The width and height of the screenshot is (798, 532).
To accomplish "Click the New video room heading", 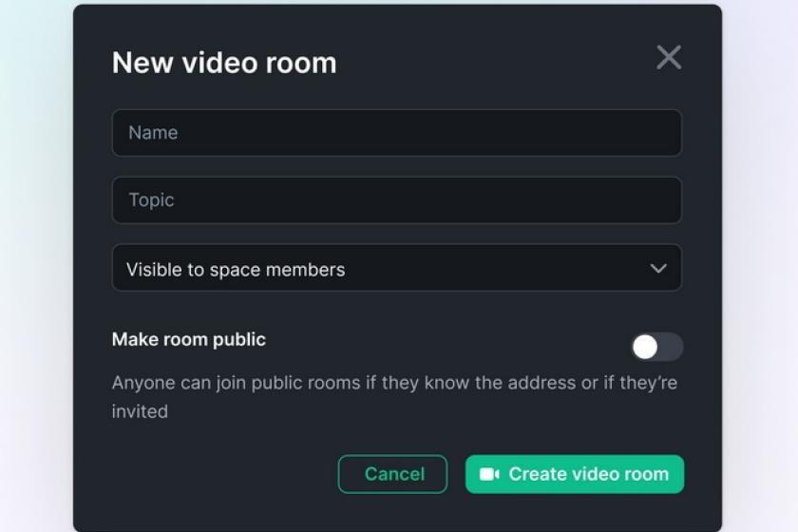I will coord(224,63).
